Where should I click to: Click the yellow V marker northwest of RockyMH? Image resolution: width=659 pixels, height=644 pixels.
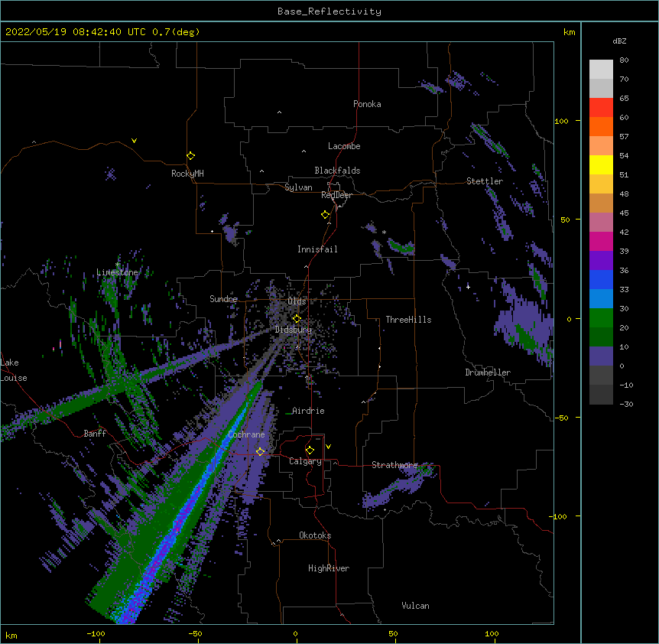tap(134, 141)
